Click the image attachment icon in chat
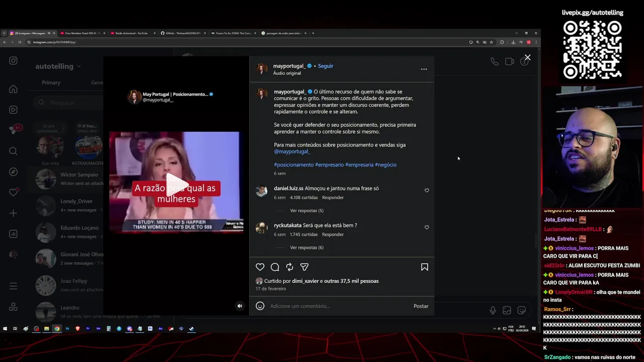 507,310
